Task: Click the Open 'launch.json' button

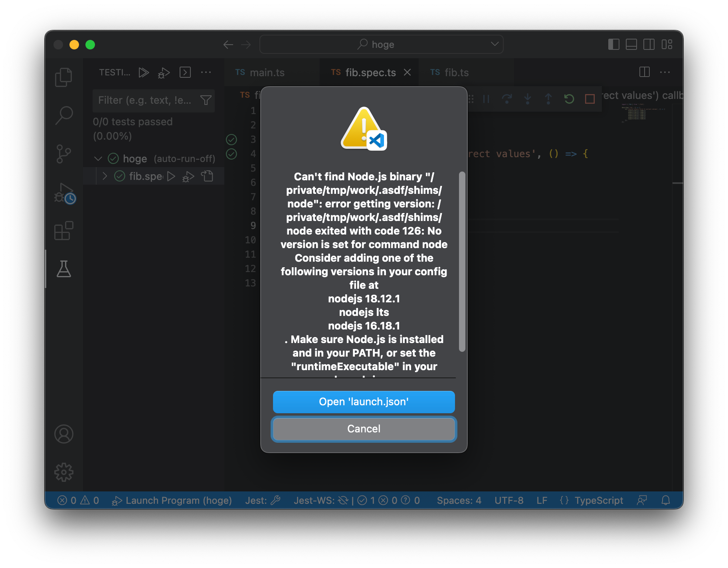Action: tap(364, 402)
